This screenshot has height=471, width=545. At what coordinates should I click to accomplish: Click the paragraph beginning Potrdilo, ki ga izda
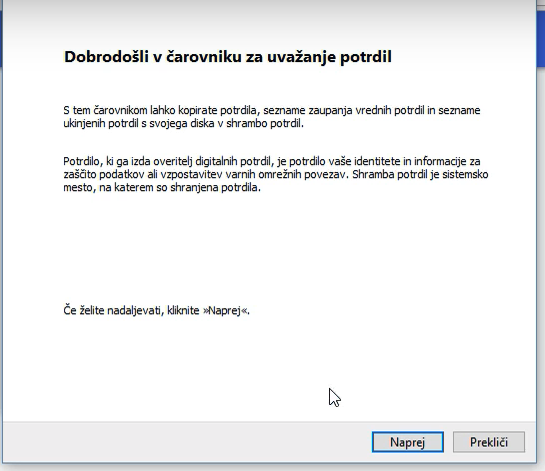[276, 174]
